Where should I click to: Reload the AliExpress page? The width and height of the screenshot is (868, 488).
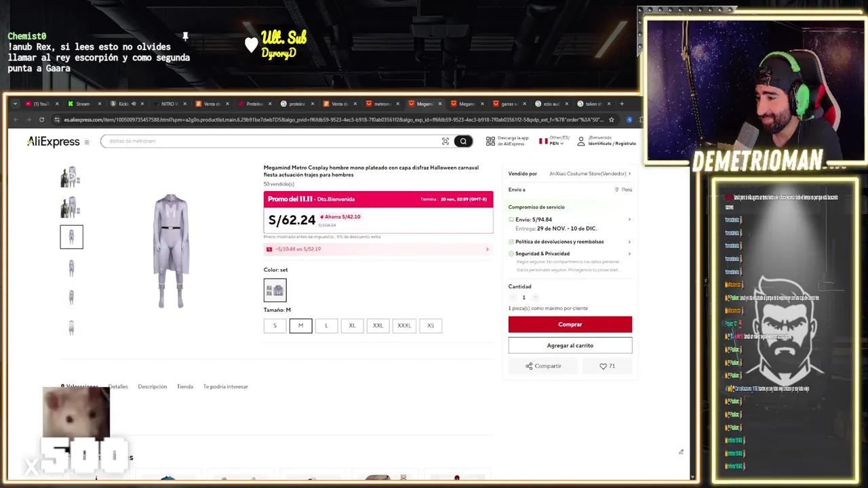pos(41,120)
